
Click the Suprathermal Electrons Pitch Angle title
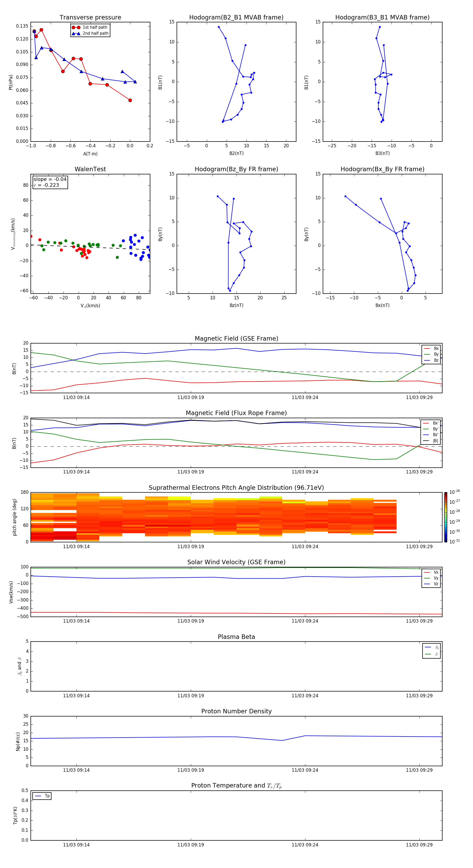[236, 488]
